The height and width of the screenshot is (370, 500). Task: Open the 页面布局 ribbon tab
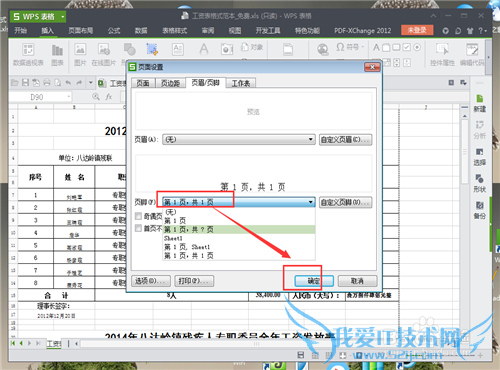point(80,31)
